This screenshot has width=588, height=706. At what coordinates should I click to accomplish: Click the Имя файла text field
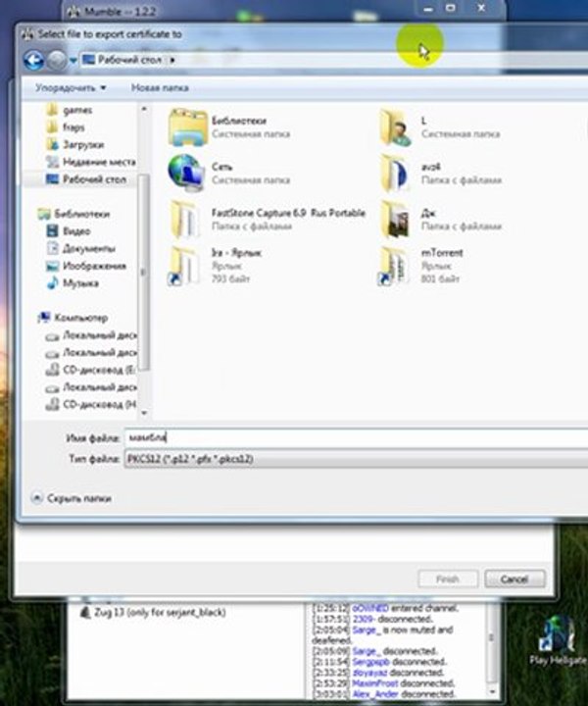[357, 437]
